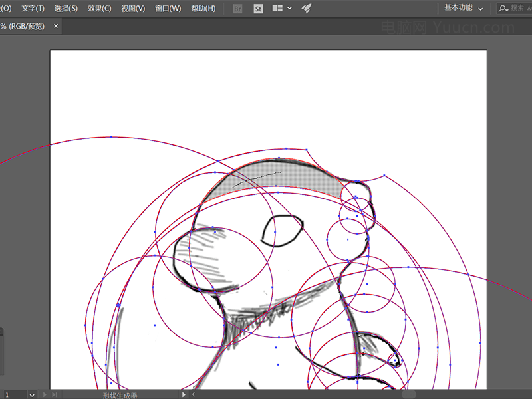Click the arrange documents layout icon
Image resolution: width=532 pixels, height=399 pixels.
click(x=277, y=8)
